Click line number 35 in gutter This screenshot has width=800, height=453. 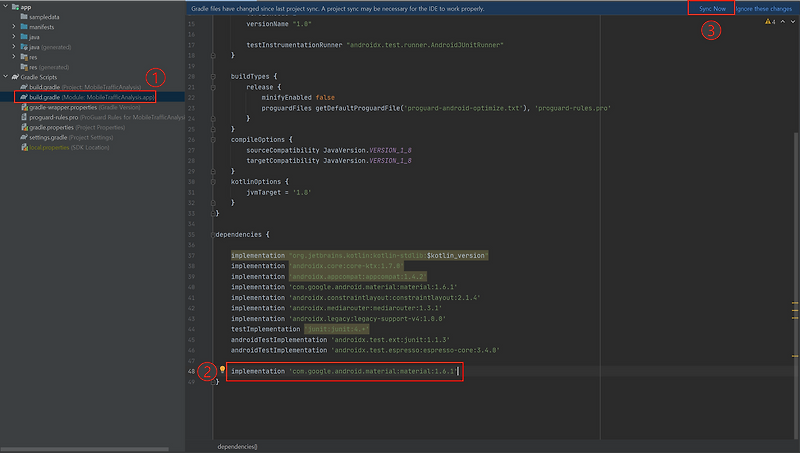point(191,235)
